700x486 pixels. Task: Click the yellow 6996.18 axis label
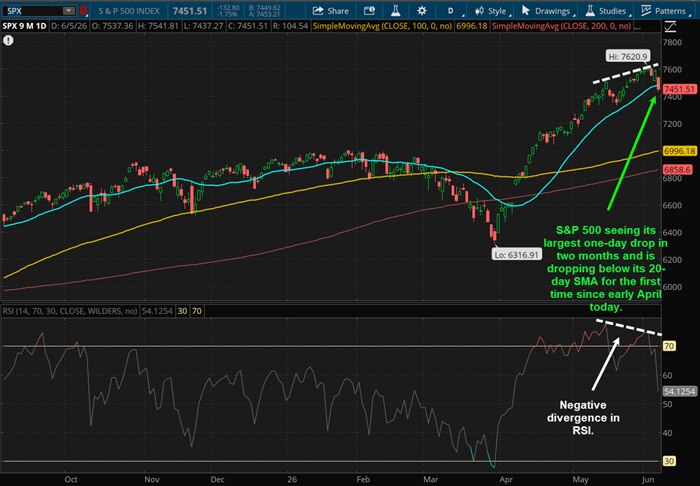pos(679,151)
